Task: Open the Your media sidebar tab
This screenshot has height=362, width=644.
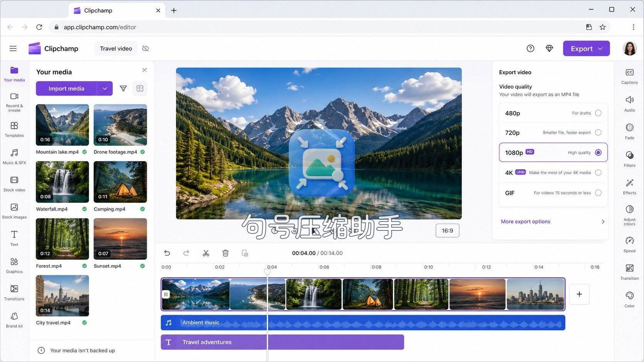Action: point(14,74)
